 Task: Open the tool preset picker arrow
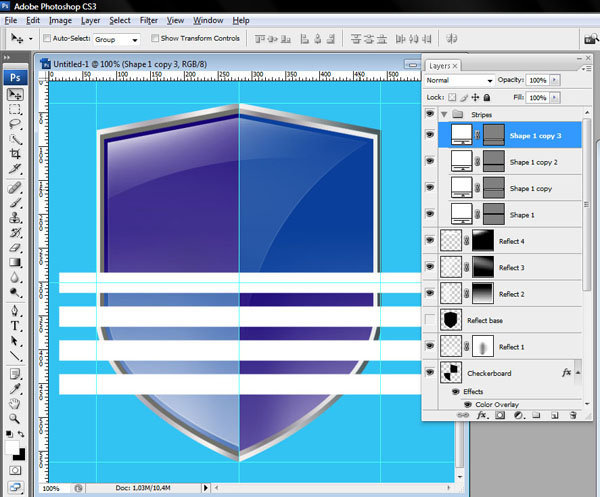[31, 39]
